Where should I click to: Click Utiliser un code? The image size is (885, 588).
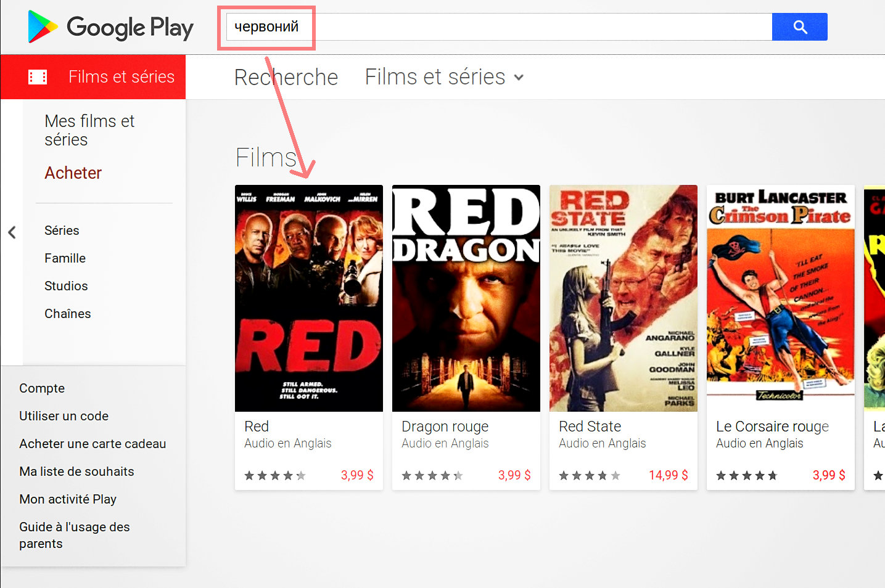click(x=64, y=416)
